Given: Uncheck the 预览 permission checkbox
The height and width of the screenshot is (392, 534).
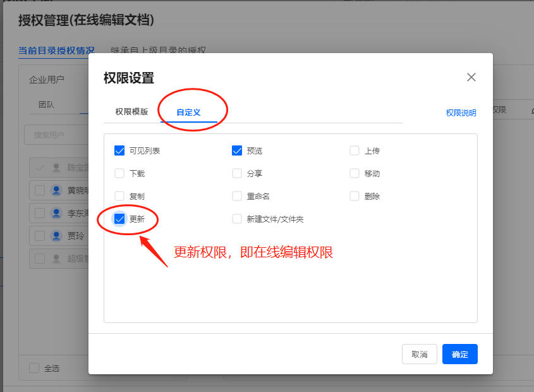Looking at the screenshot, I should [x=237, y=150].
